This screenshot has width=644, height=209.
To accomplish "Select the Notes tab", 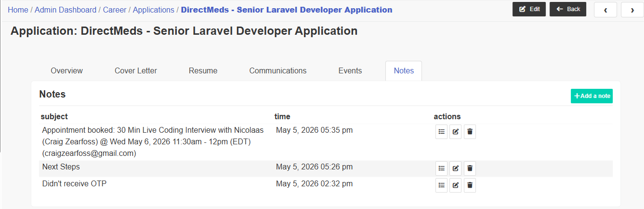I will (x=404, y=70).
